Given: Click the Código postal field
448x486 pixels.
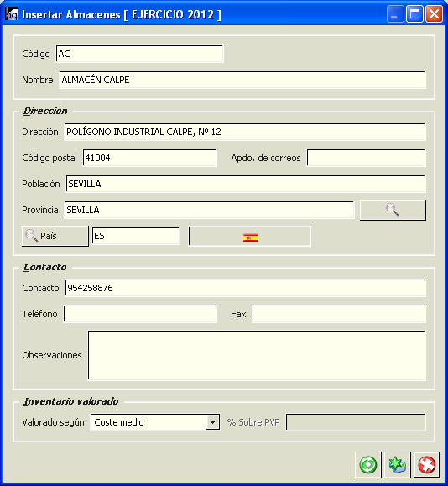Looking at the screenshot, I should coord(149,158).
